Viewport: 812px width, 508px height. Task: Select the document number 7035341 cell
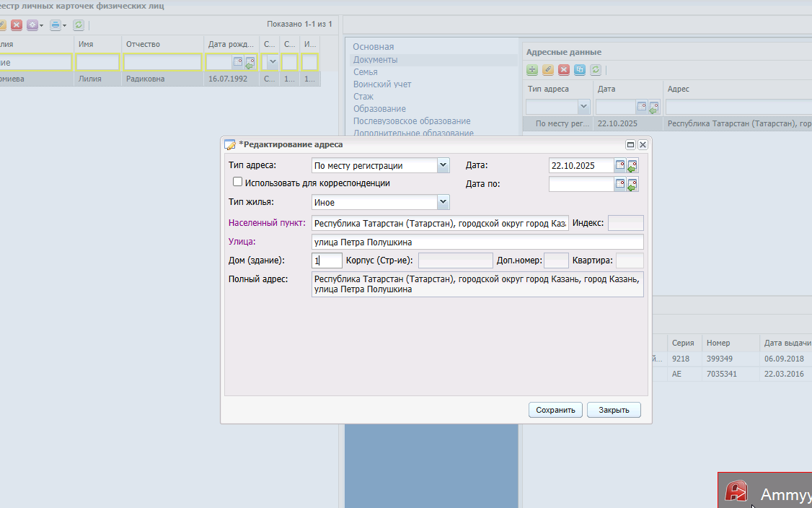pyautogui.click(x=731, y=374)
